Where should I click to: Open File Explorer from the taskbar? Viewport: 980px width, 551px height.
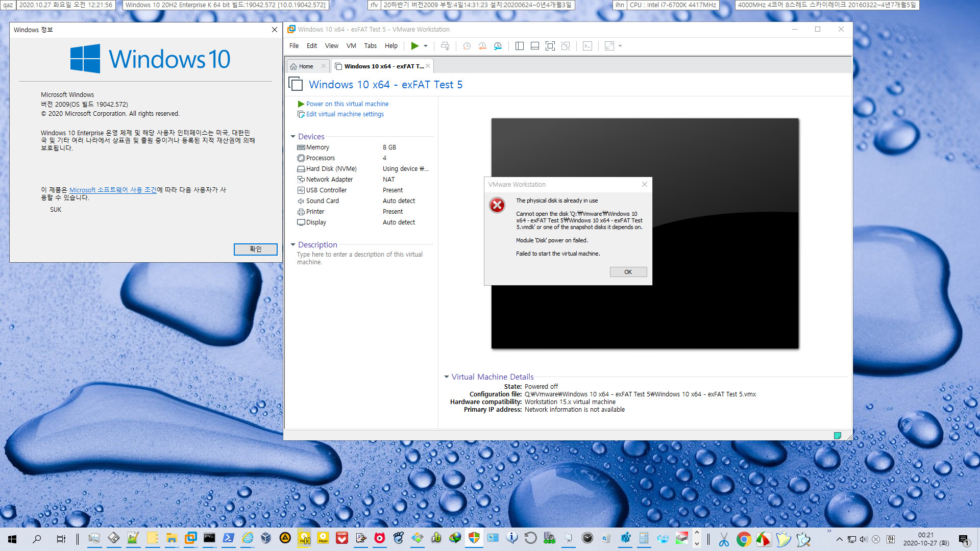point(171,538)
